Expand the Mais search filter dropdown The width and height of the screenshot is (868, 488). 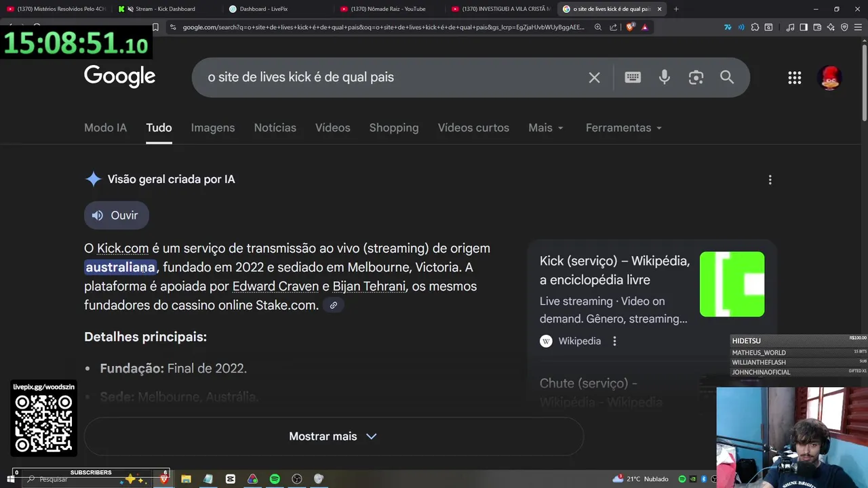[546, 127]
